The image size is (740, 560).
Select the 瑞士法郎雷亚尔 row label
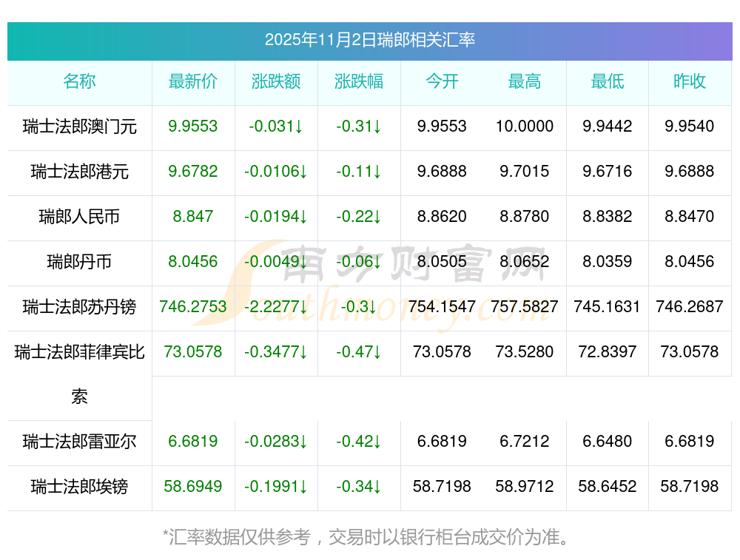[x=79, y=442]
